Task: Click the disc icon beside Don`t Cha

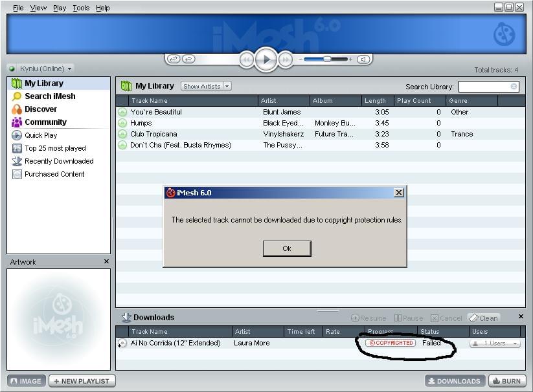Action: click(x=122, y=146)
